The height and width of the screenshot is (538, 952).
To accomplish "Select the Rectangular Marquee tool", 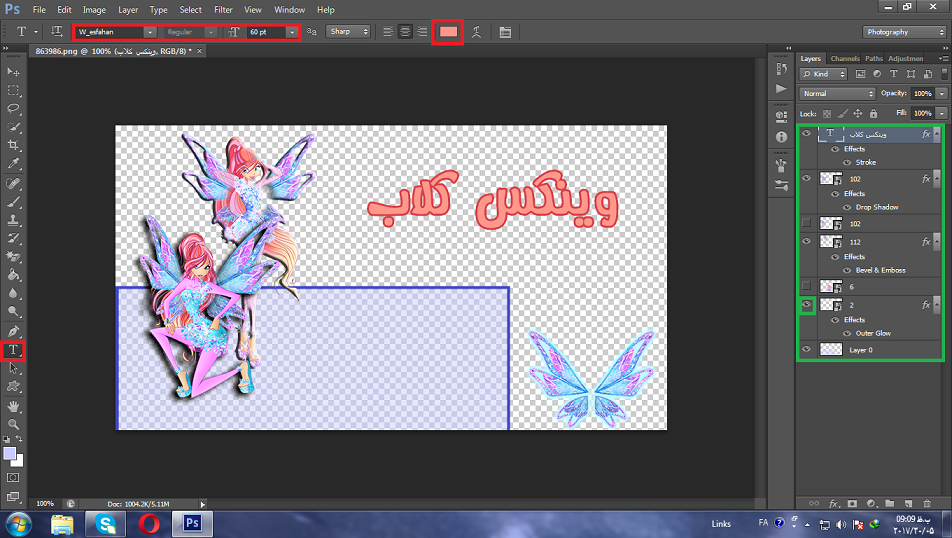I will pyautogui.click(x=13, y=90).
